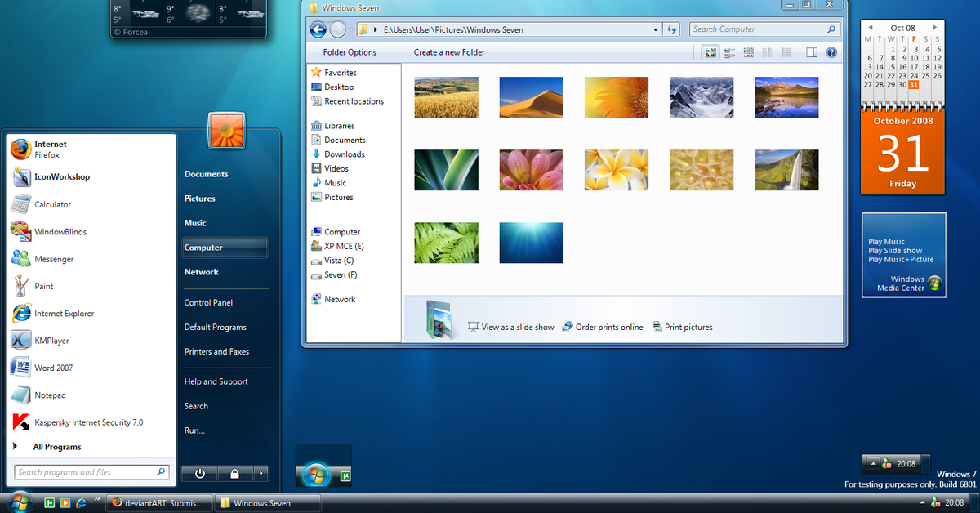Click the back navigation arrow
This screenshot has height=513, width=980.
[318, 29]
